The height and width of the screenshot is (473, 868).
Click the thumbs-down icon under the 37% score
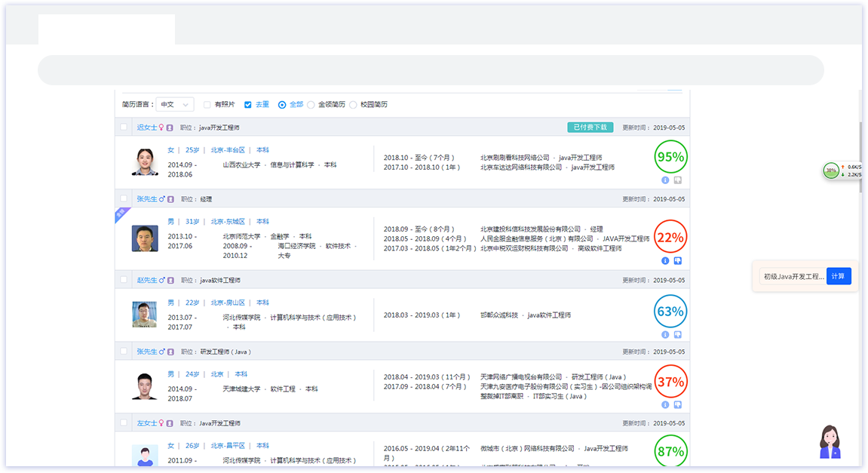click(677, 404)
